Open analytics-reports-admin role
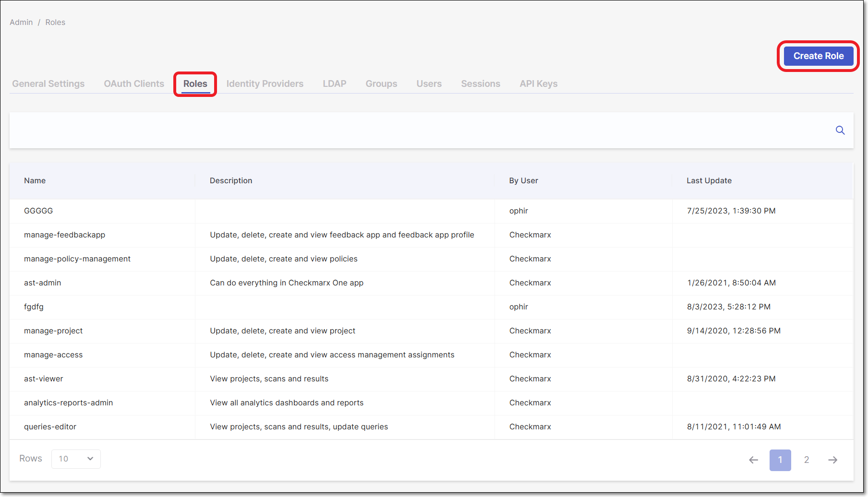 pos(69,403)
